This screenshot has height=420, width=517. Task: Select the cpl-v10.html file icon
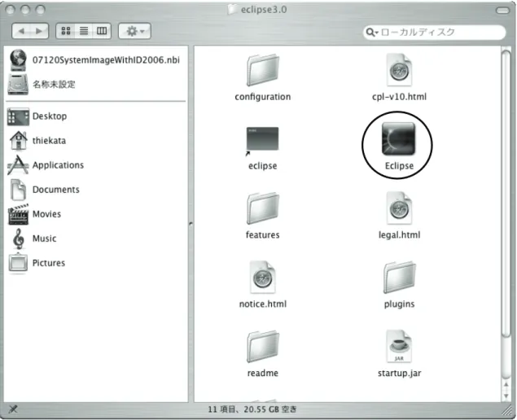399,70
